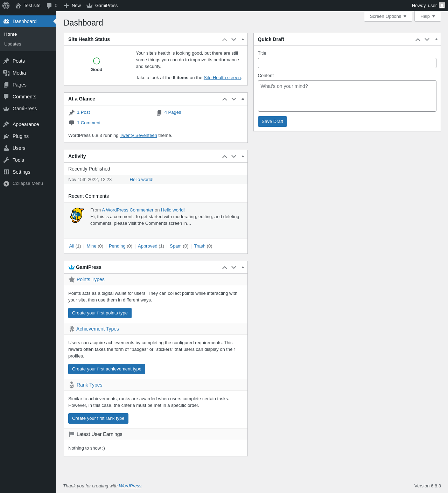This screenshot has width=448, height=493.
Task: Move Activity widget up
Action: click(225, 157)
